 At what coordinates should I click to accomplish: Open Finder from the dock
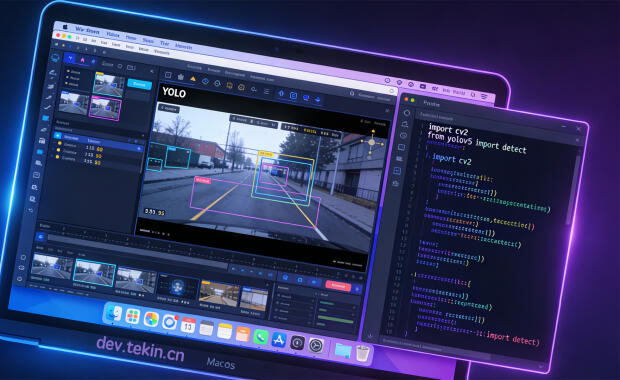tap(113, 313)
